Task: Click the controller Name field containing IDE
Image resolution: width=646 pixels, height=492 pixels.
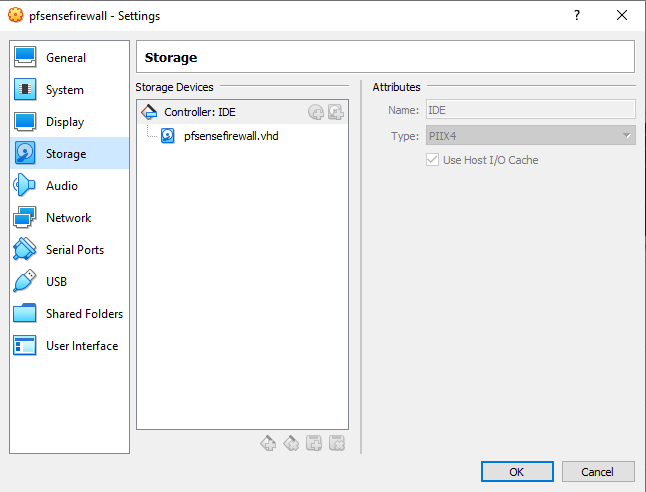Action: pos(531,110)
